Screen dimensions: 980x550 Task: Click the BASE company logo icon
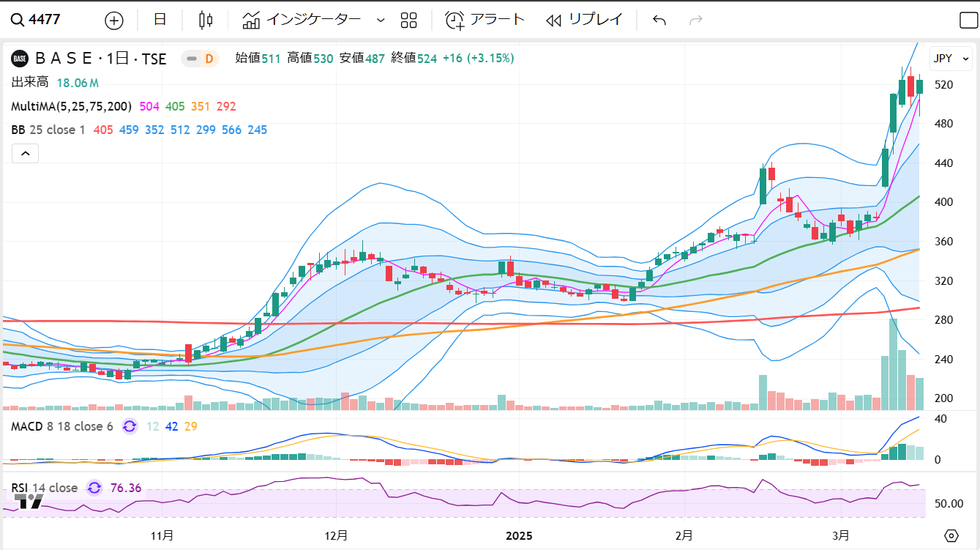click(20, 59)
